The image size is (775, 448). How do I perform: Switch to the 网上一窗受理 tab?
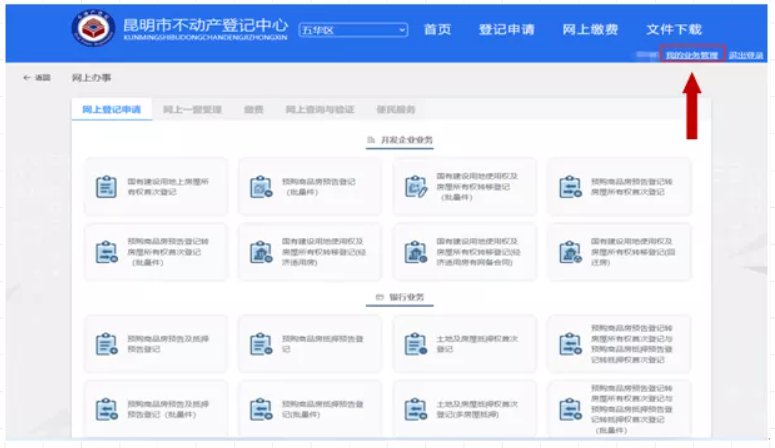tap(192, 109)
